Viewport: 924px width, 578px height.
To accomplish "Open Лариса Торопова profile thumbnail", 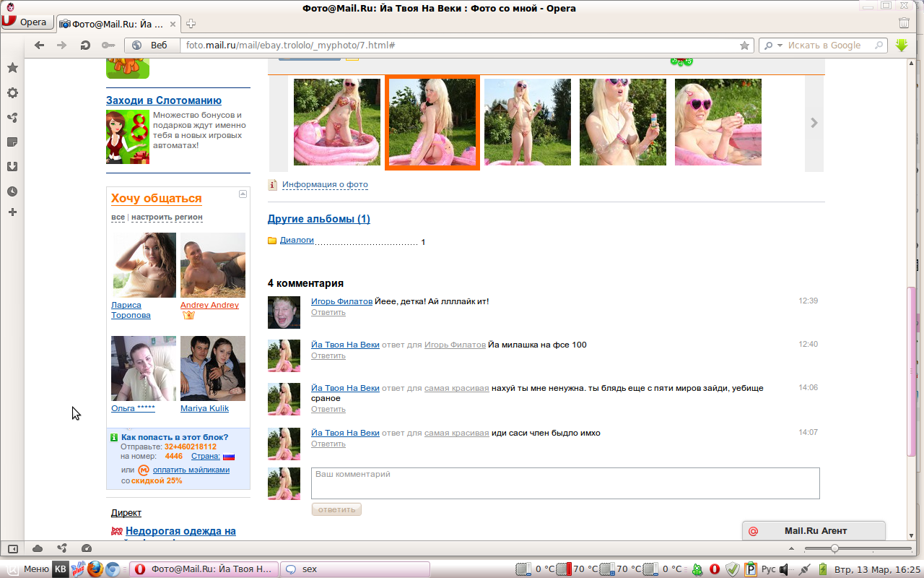I will 144,265.
